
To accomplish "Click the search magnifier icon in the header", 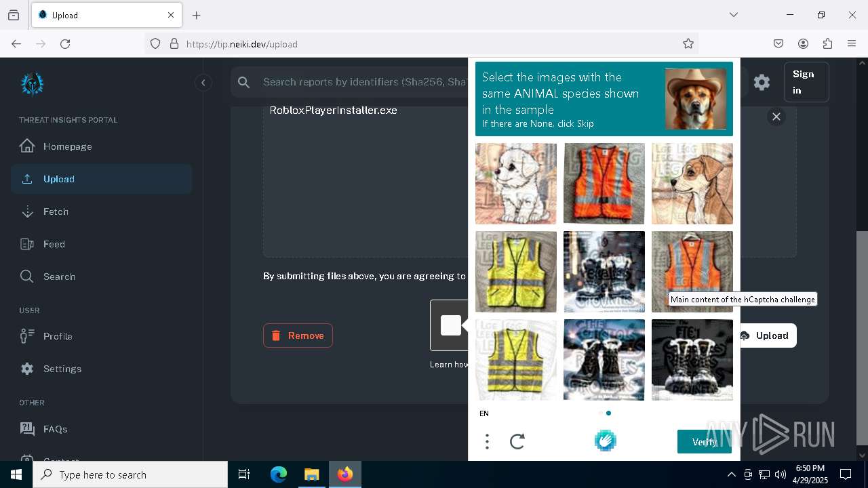I will coord(244,82).
